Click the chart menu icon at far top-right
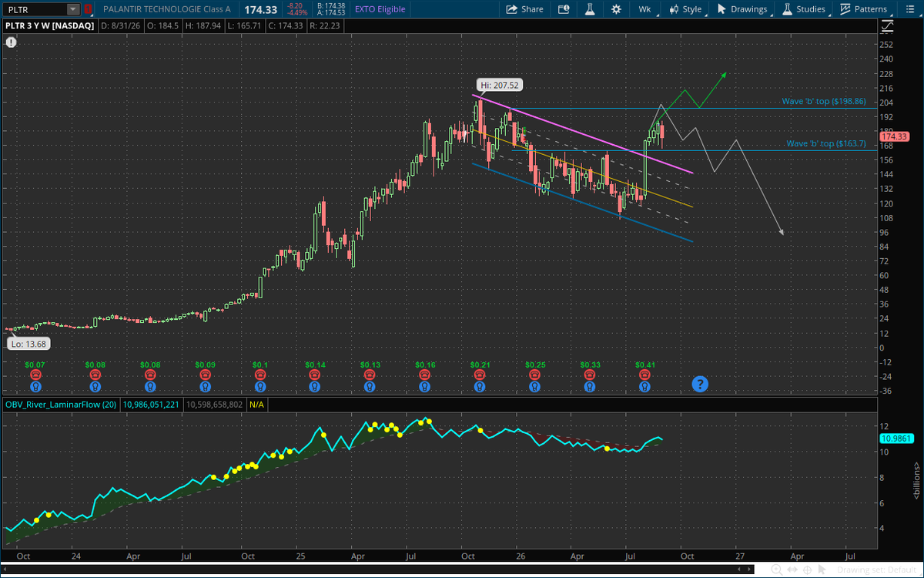Image resolution: width=924 pixels, height=578 pixels. pos(909,9)
